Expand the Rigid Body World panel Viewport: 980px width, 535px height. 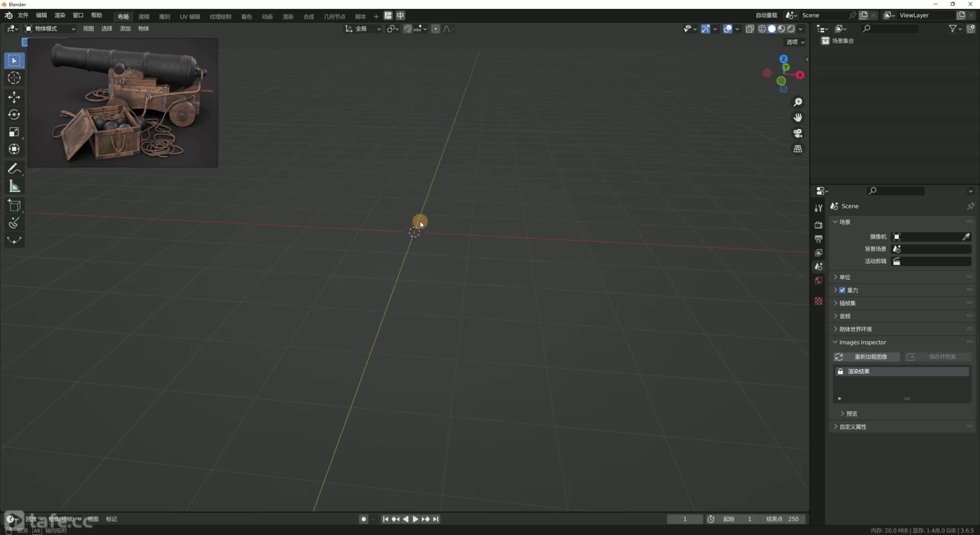pyautogui.click(x=903, y=329)
